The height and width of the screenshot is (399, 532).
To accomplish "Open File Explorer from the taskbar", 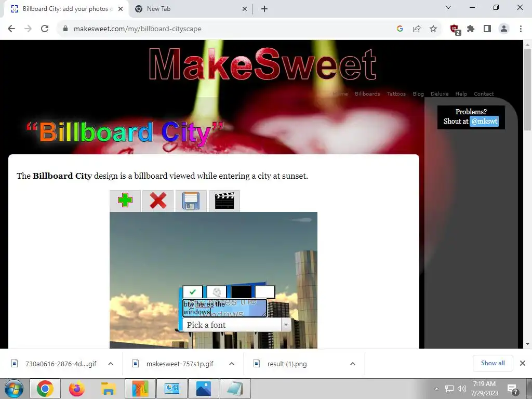I will [x=108, y=389].
